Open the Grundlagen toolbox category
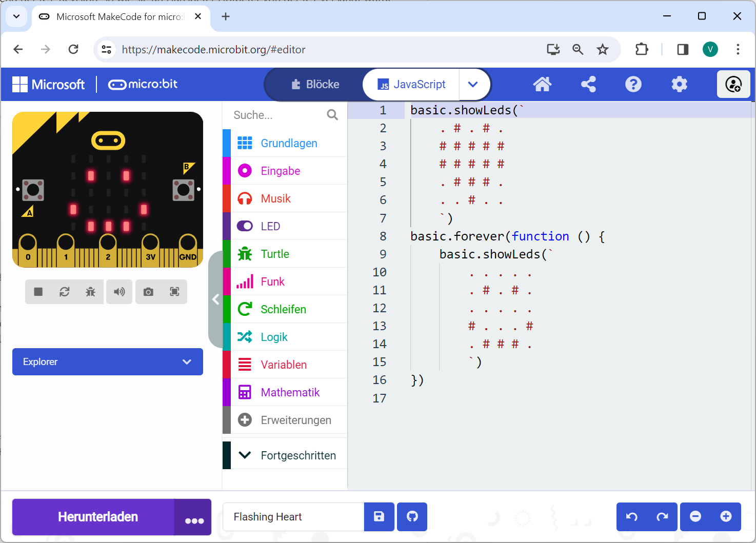Viewport: 756px width, 543px height. pos(289,143)
